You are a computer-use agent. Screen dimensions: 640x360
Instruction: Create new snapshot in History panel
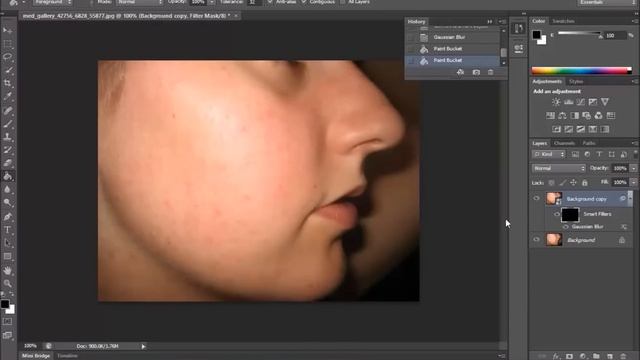click(x=476, y=72)
